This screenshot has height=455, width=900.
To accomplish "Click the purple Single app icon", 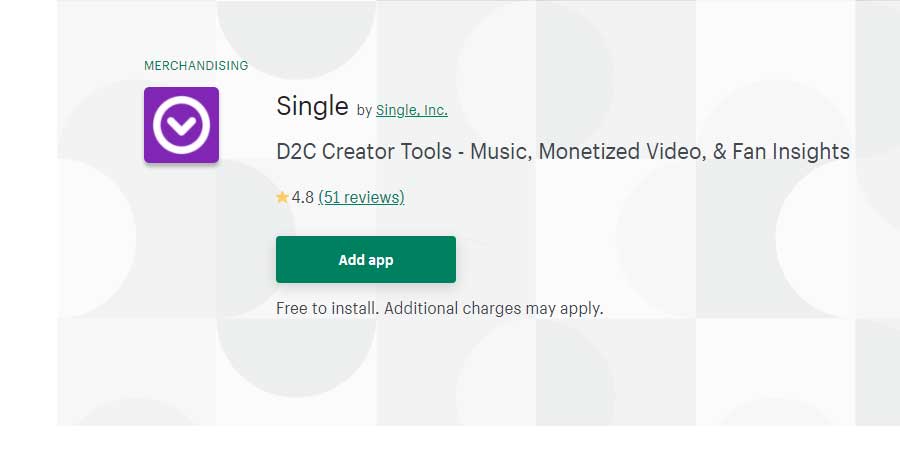I will [x=181, y=125].
